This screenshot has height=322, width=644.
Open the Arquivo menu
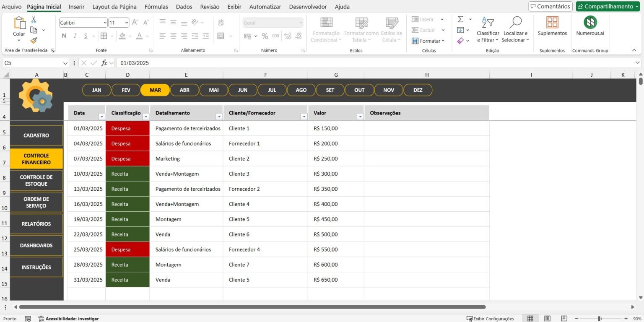pyautogui.click(x=12, y=7)
